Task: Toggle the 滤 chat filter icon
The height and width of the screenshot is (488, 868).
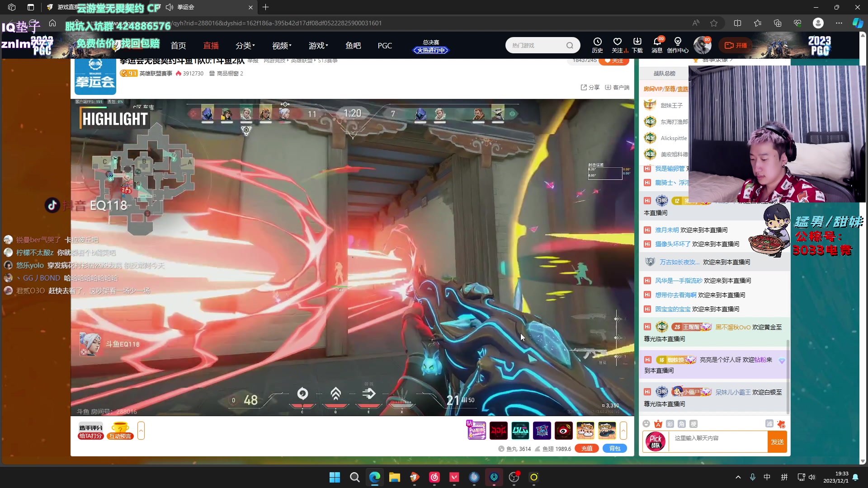Action: point(769,423)
